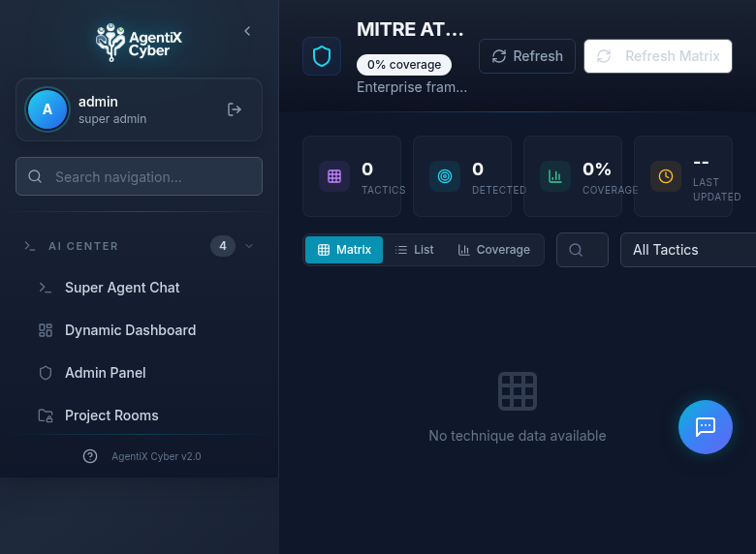Screen dimensions: 756x554
Task: Click the 'No technique data available' message
Action: (518, 436)
